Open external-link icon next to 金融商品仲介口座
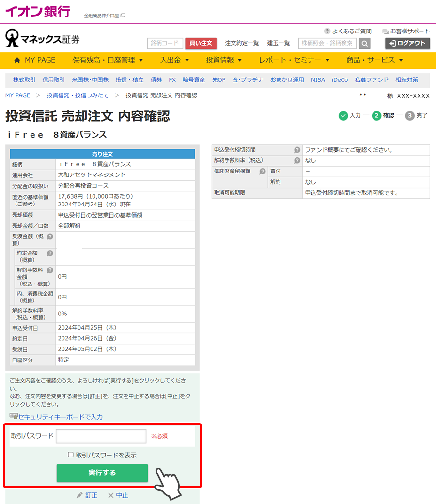This screenshot has height=504, width=436. click(x=123, y=16)
